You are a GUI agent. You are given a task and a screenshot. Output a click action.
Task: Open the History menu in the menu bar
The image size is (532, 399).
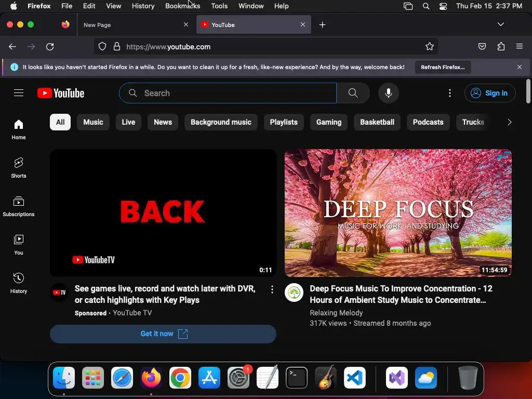[143, 6]
